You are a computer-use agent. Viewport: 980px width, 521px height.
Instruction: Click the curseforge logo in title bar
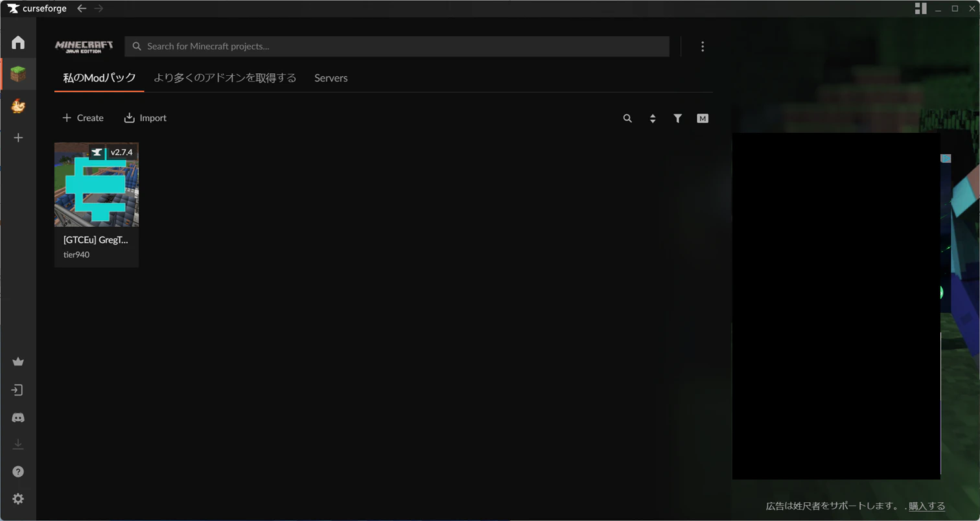pyautogui.click(x=37, y=8)
